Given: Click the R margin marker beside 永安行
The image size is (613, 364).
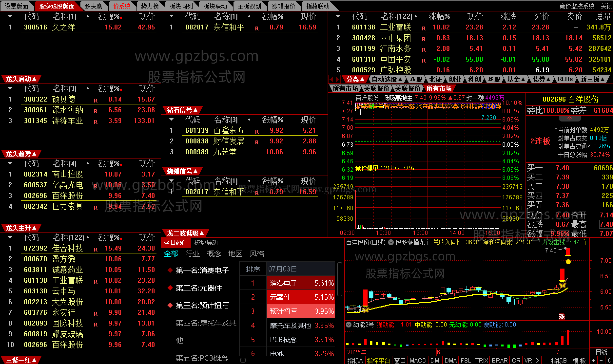Looking at the screenshot, I should (96, 314).
